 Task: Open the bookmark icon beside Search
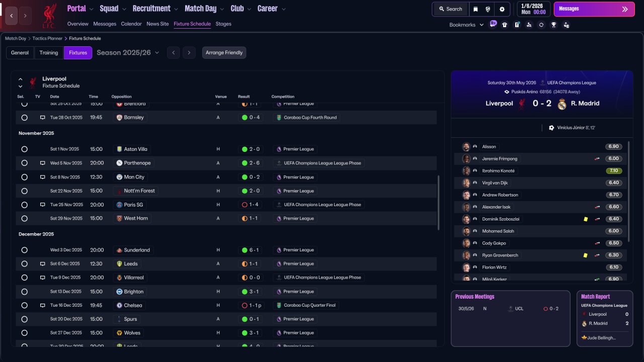pyautogui.click(x=475, y=9)
